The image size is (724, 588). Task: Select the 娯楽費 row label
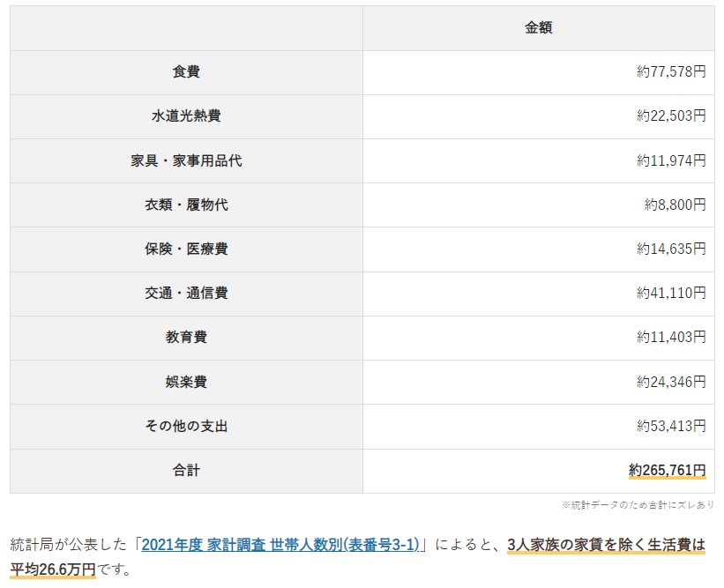tap(186, 382)
